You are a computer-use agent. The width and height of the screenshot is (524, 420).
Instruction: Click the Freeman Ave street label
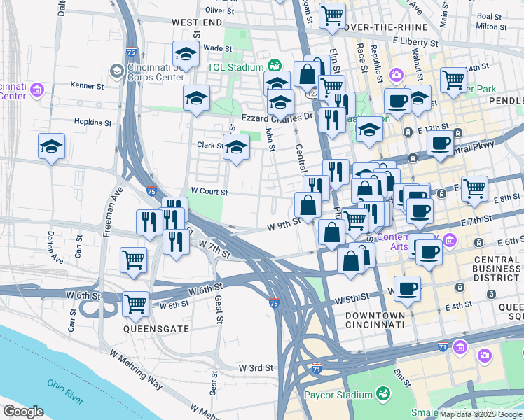[x=113, y=212]
